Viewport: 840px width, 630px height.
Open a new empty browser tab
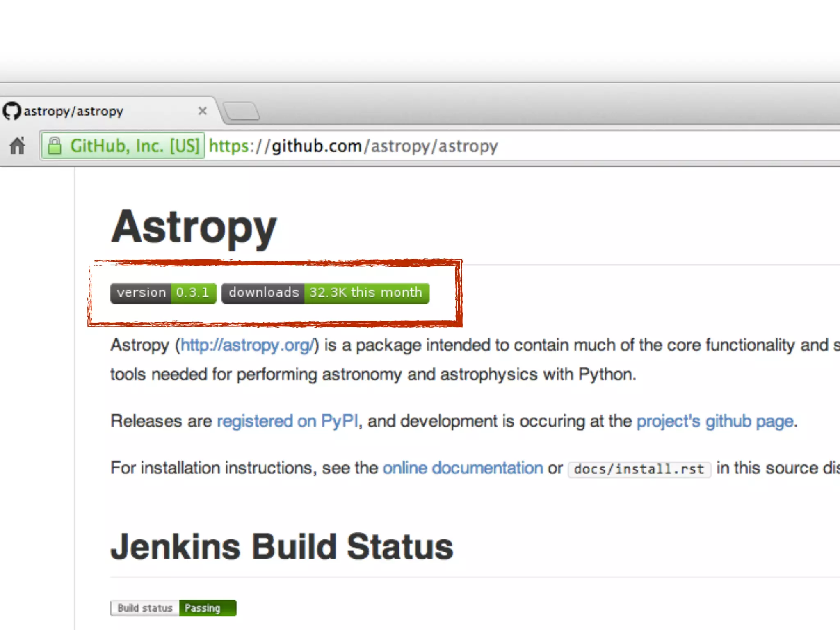(242, 111)
